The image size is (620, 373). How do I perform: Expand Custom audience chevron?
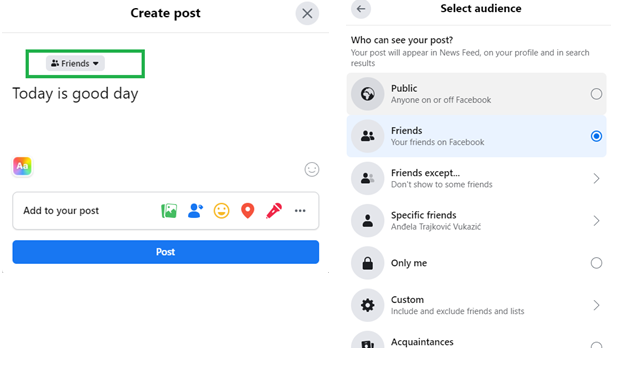[596, 305]
